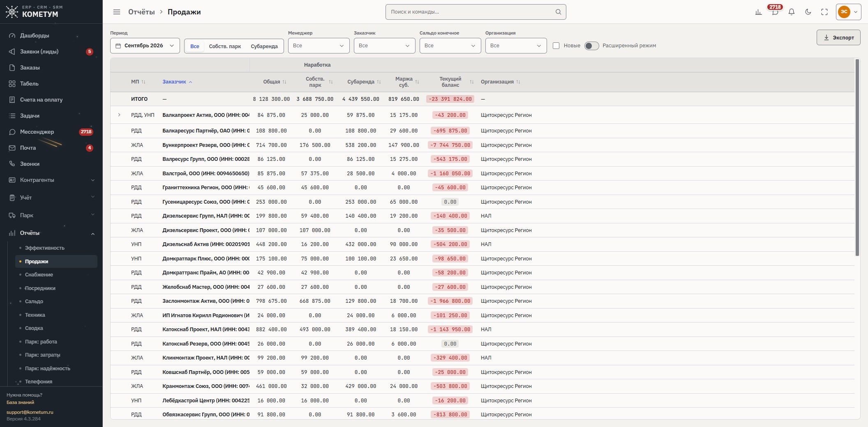Viewport: 868px width, 427px height.
Task: Select the Субаренда filter tab
Action: 264,46
